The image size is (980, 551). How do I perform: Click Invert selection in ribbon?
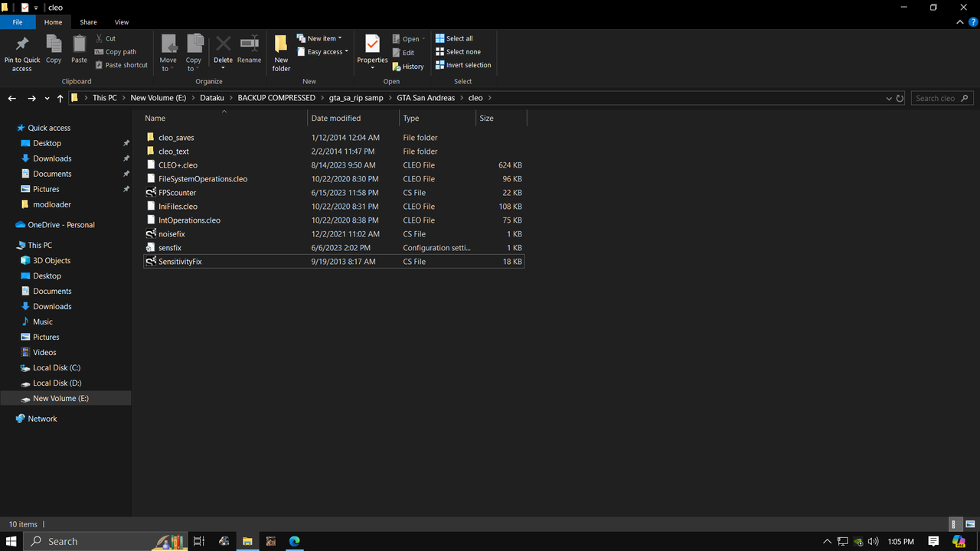click(x=463, y=65)
